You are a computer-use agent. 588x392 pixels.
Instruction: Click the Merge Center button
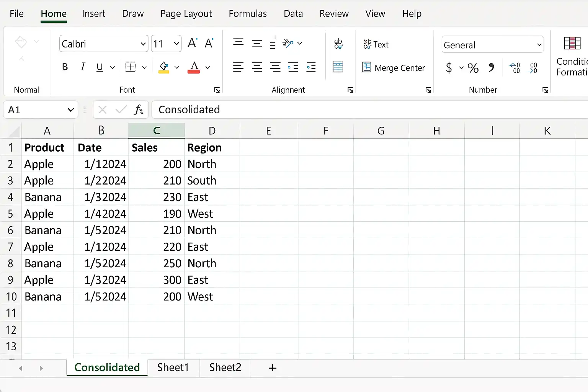click(x=394, y=68)
